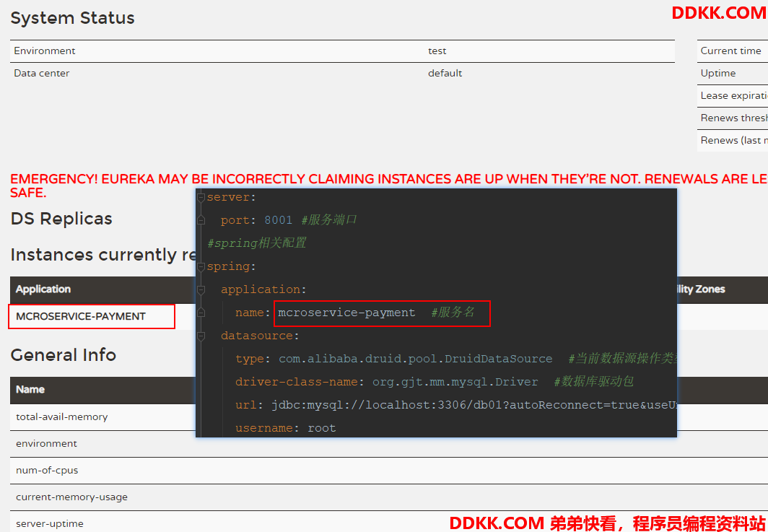Click fold-end marker beside port line
This screenshot has width=768, height=532.
tap(201, 220)
